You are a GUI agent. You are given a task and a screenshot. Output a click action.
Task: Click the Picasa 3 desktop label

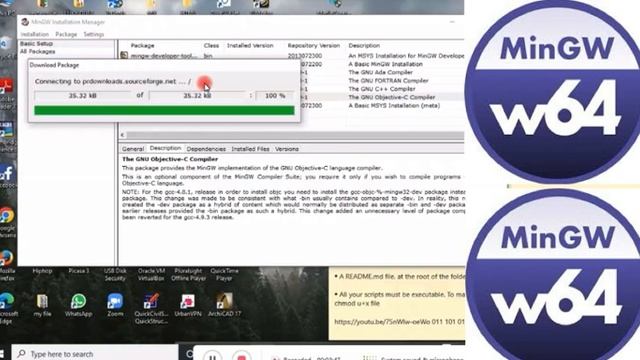[78, 271]
